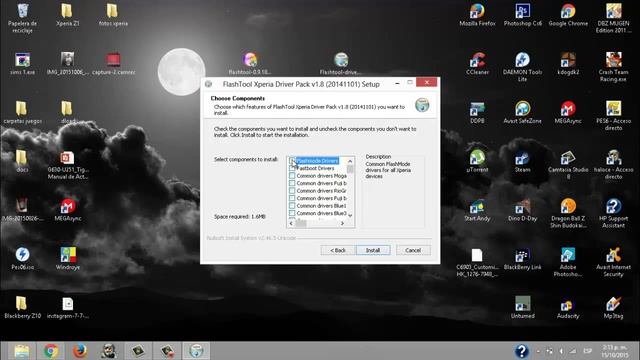Select the instagram-7-7 file icon
This screenshot has width=640, height=360.
67,307
